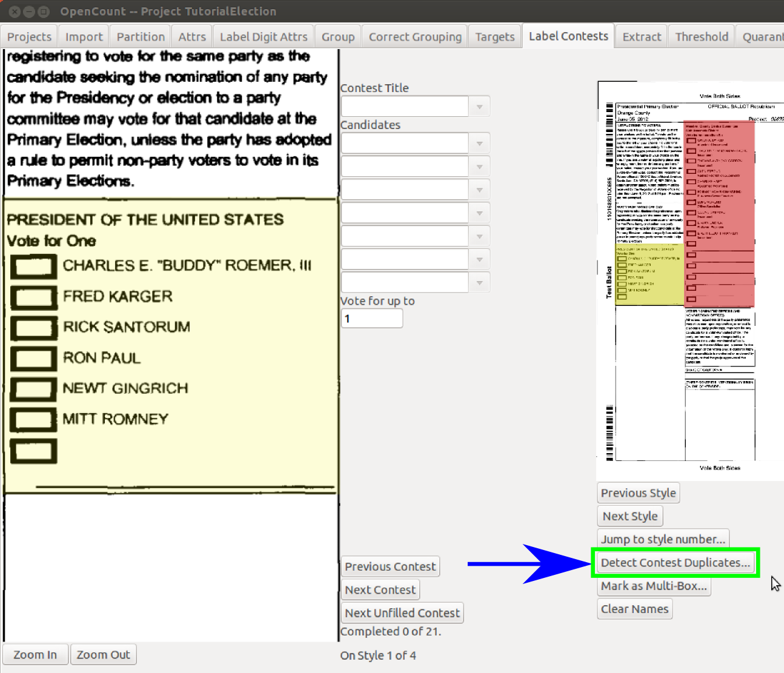Expand the Contest Title dropdown arrow
This screenshot has width=784, height=673.
(x=479, y=107)
